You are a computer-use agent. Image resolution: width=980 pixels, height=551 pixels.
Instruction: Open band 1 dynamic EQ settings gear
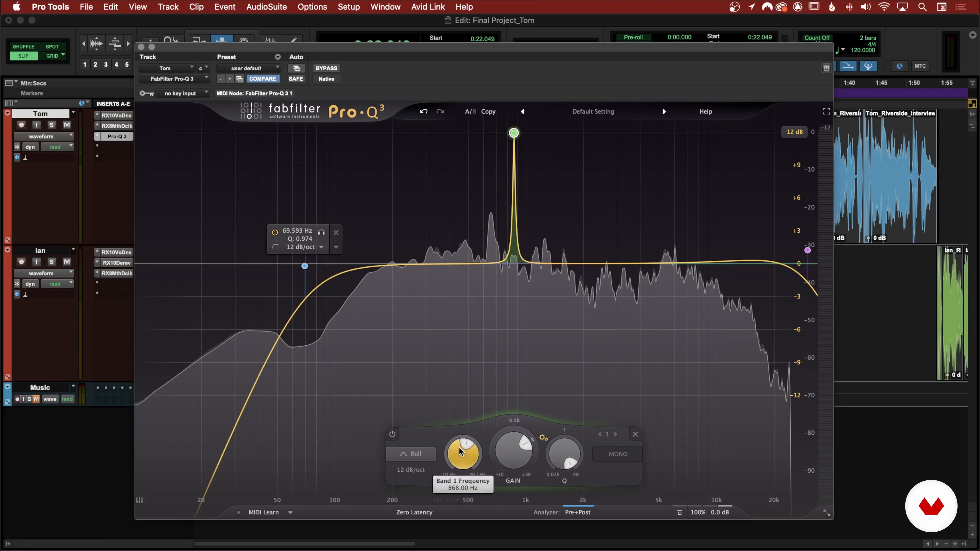pos(543,438)
